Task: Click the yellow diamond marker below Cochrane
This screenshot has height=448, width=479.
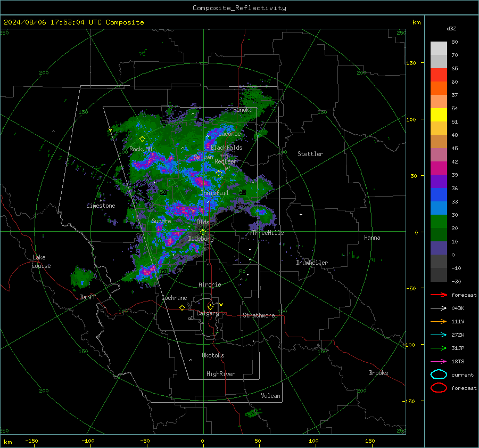Action: click(x=182, y=307)
